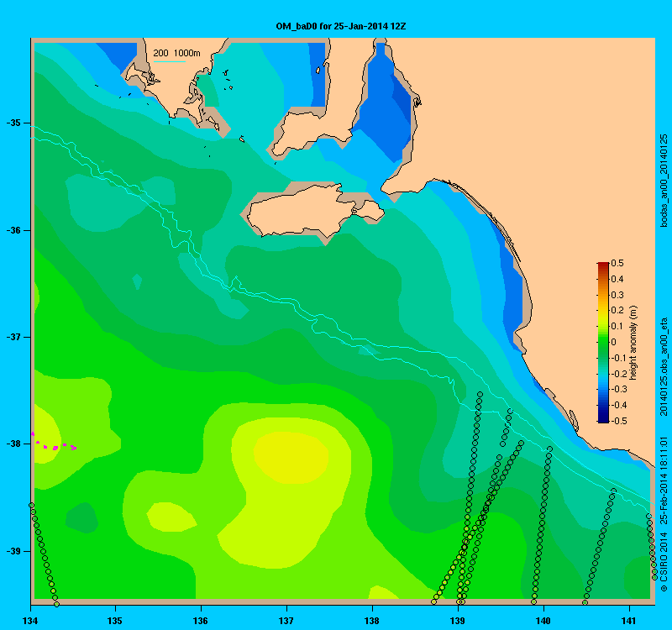Screen dimensions: 672x630
Task: Click the colorbar tick label "0.4"
Action: tap(617, 279)
